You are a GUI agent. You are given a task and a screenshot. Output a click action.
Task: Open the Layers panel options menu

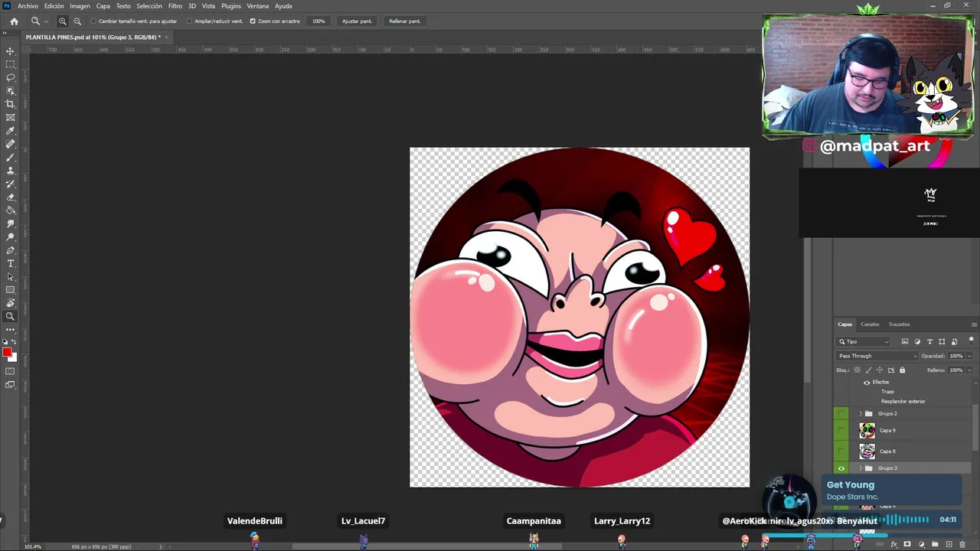tap(973, 324)
